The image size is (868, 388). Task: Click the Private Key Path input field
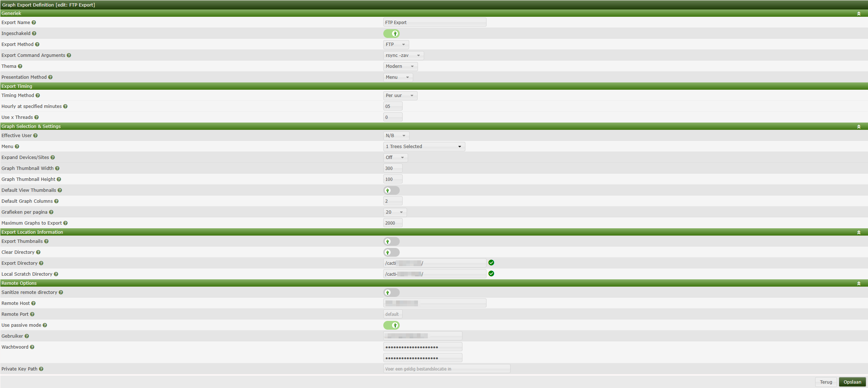pyautogui.click(x=446, y=369)
